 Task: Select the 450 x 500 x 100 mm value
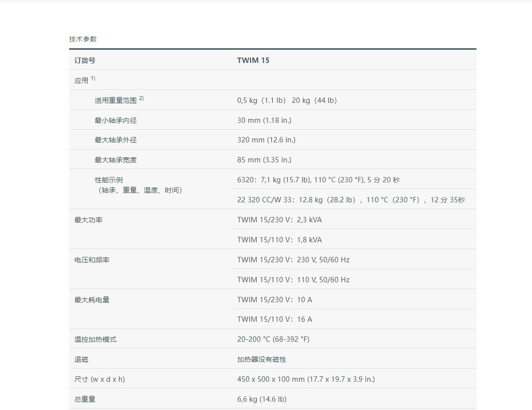tap(306, 379)
